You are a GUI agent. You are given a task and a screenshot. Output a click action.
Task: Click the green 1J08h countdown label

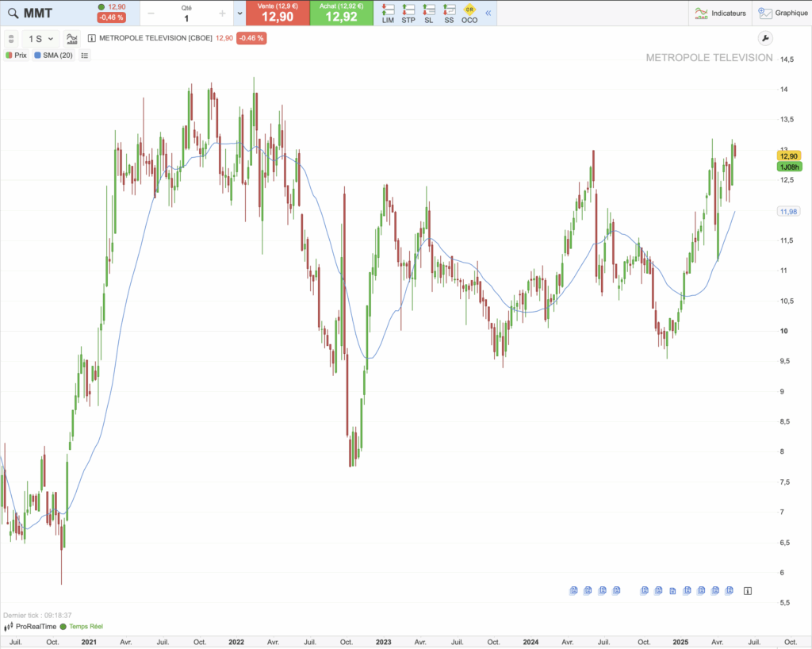tap(789, 167)
